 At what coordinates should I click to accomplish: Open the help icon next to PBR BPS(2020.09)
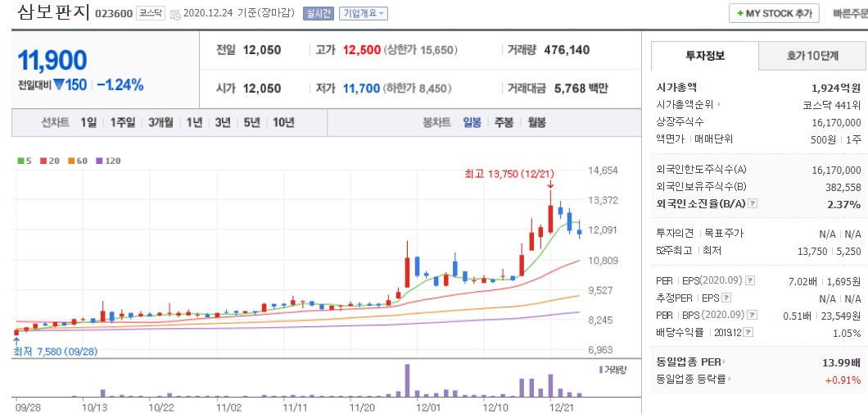tap(752, 316)
